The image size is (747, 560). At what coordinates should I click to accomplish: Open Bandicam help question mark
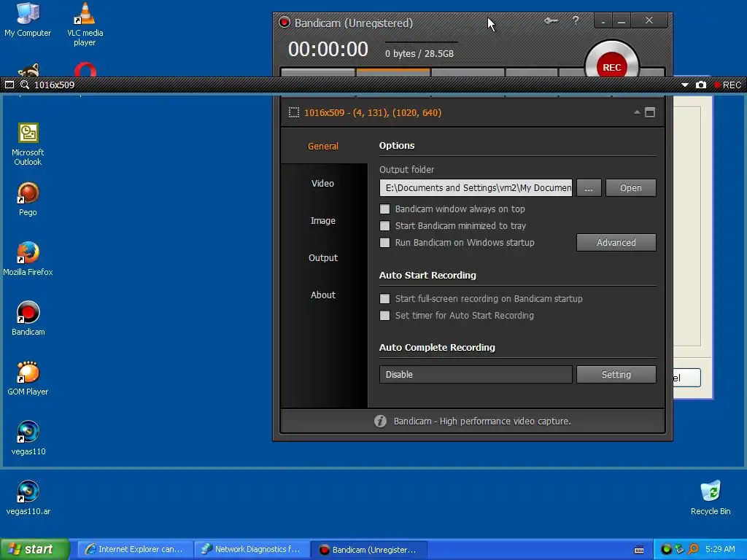coord(576,20)
